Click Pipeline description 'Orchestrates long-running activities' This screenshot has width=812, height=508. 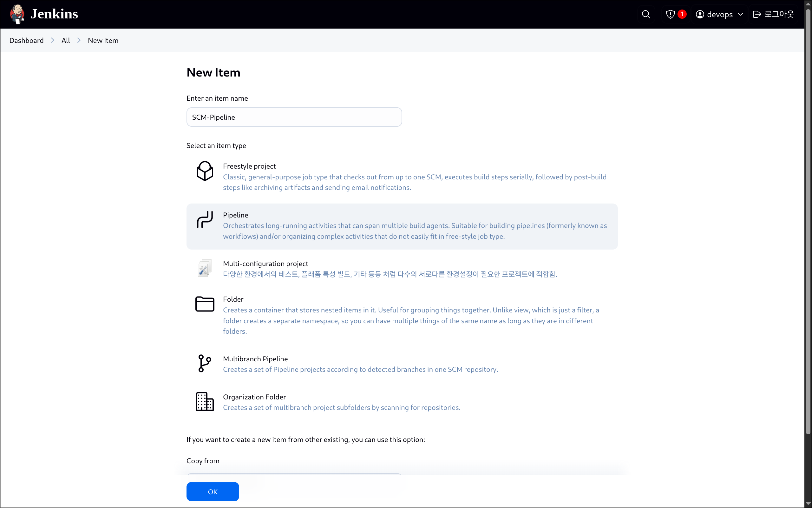tap(415, 231)
